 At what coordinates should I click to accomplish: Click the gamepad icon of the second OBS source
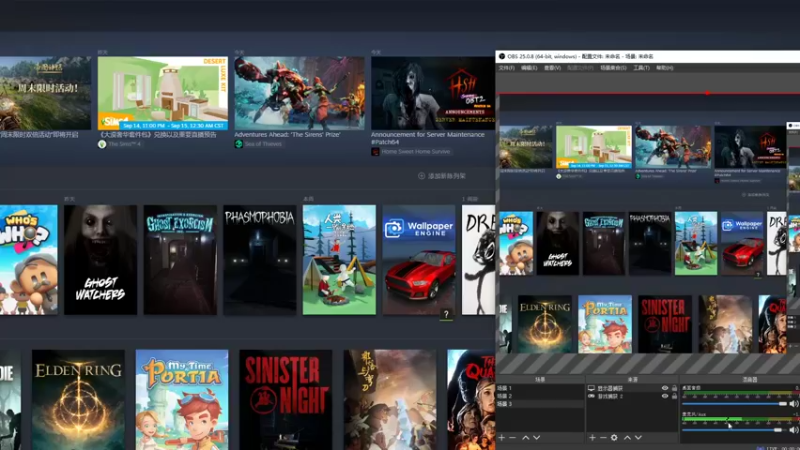[591, 396]
